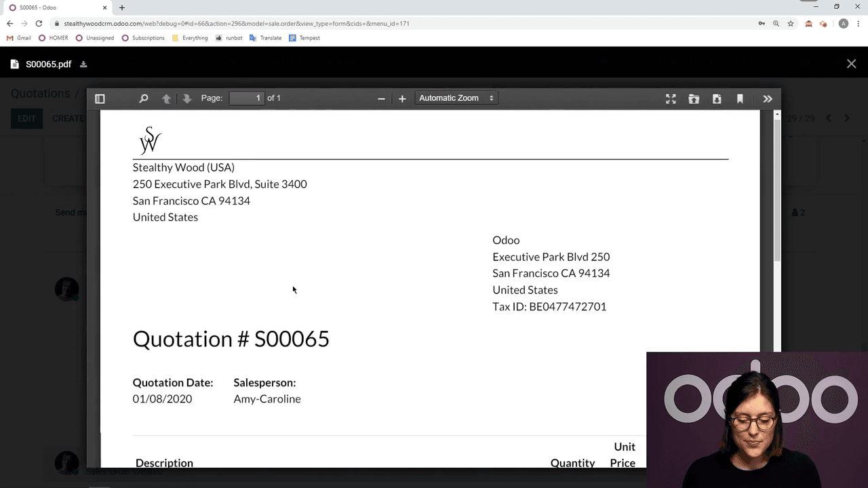Download S00065.pdf using header icon
Viewport: 868px width, 488px height.
[x=84, y=64]
